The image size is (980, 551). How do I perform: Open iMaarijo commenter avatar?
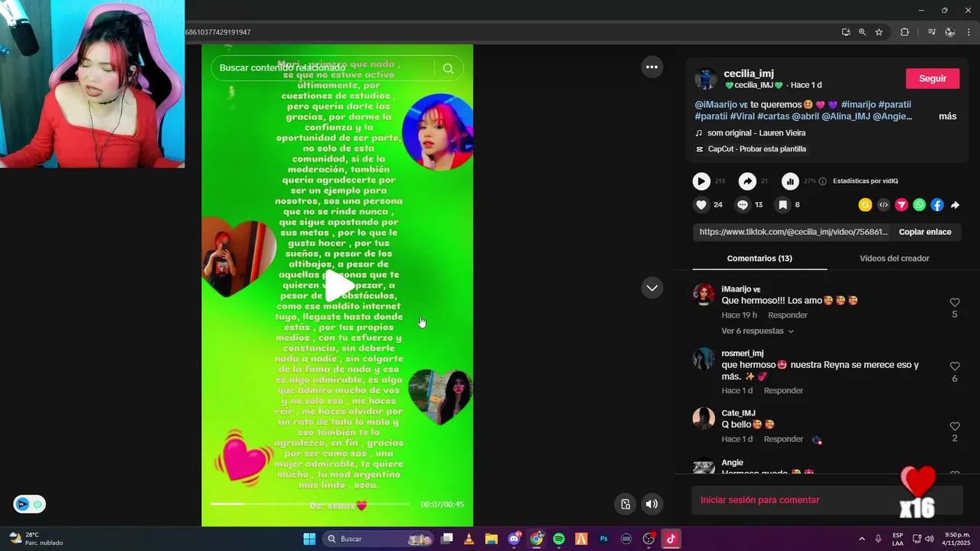coord(704,295)
